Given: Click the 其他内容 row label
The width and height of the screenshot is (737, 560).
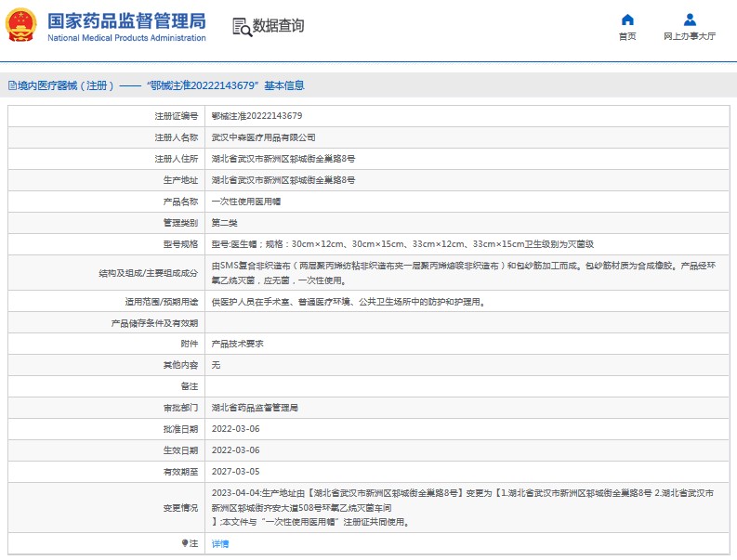Looking at the screenshot, I should click(180, 365).
